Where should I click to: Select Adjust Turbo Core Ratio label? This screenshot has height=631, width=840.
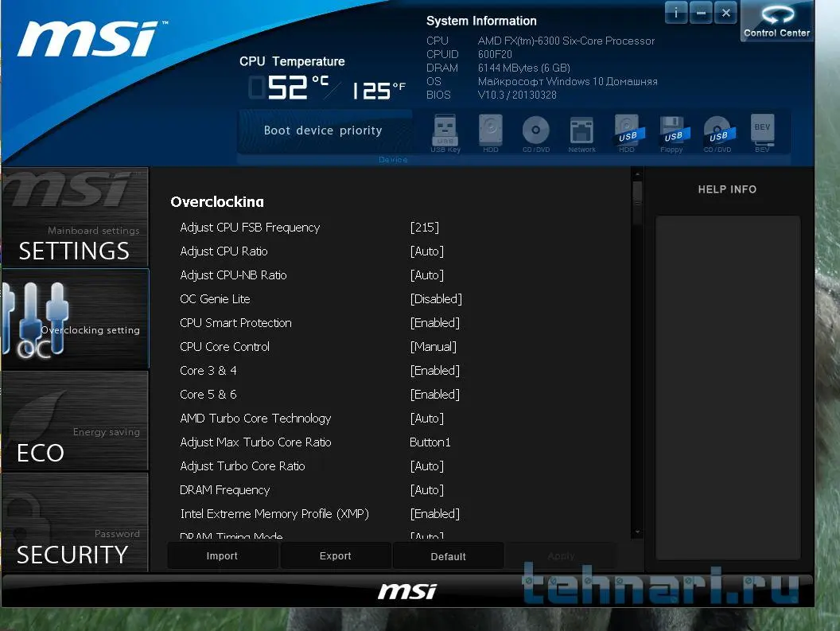pos(242,465)
